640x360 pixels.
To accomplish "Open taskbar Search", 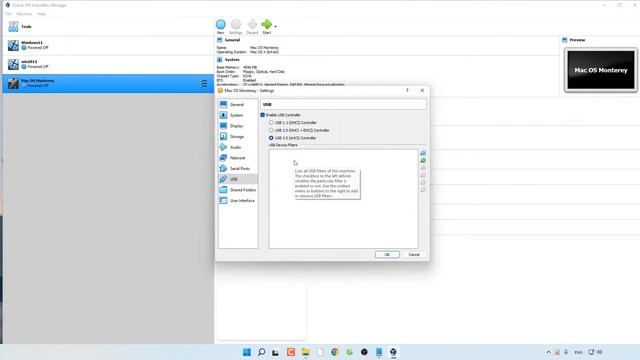I will 262,352.
